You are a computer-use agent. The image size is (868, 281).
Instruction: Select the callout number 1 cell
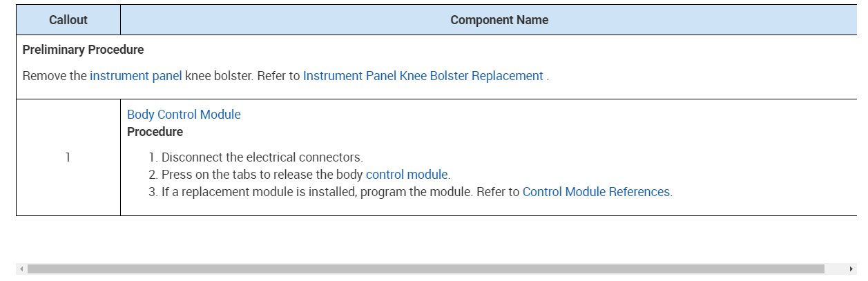pyautogui.click(x=68, y=157)
